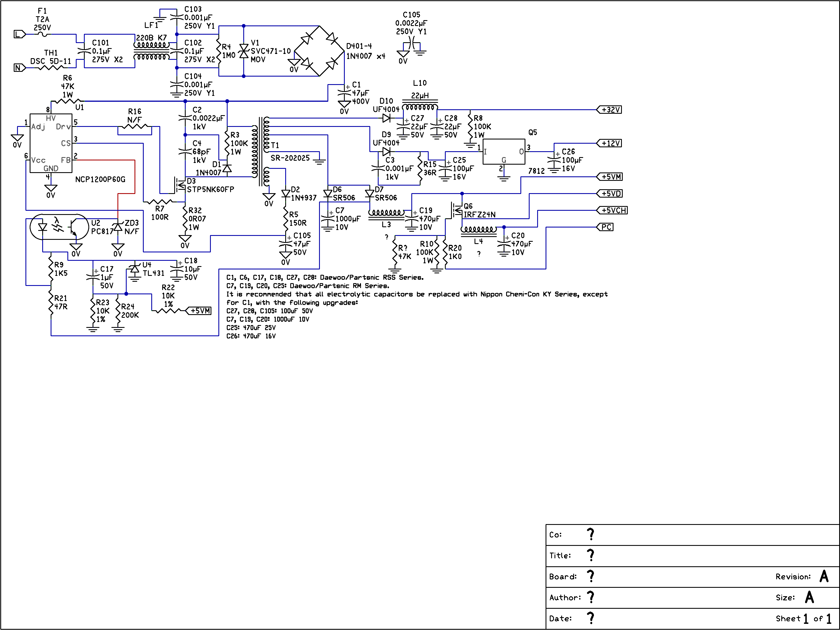Viewport: 840px width, 630px height.
Task: Select the SR-202025 transformer part text
Action: [x=290, y=158]
